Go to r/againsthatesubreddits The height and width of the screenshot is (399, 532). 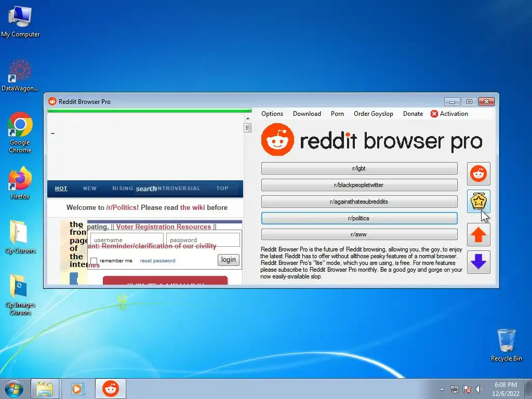tap(360, 202)
